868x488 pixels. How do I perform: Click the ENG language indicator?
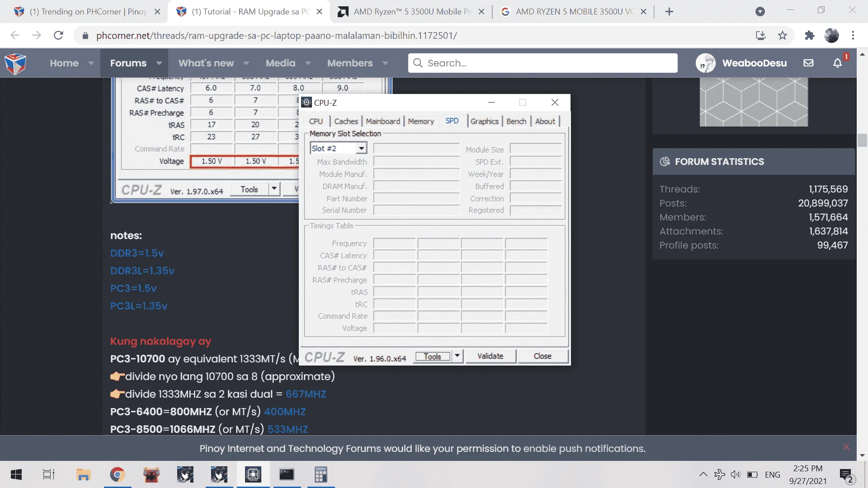coord(772,474)
